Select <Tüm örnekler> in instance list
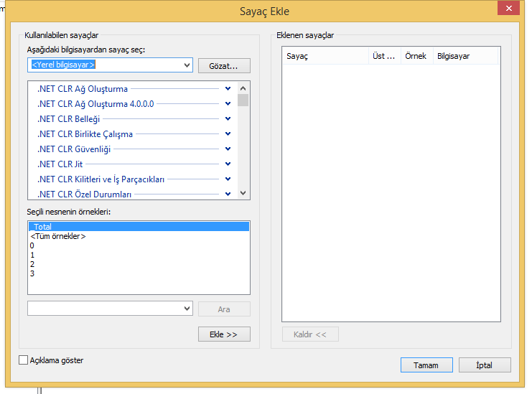This screenshot has height=394, width=532. (58, 236)
